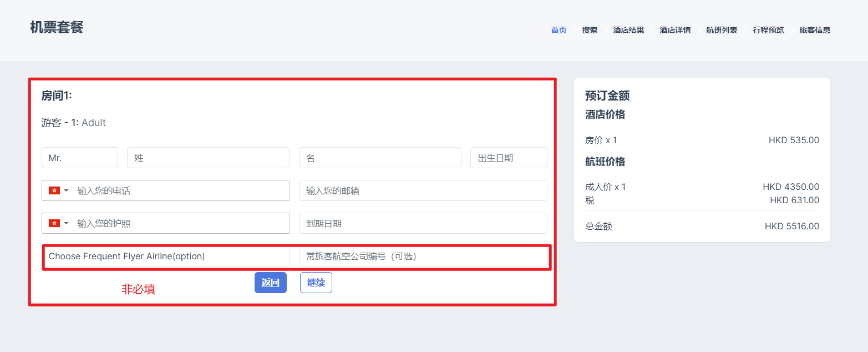This screenshot has height=352, width=868.
Task: Switch to the 航班列表 step
Action: pos(722,31)
